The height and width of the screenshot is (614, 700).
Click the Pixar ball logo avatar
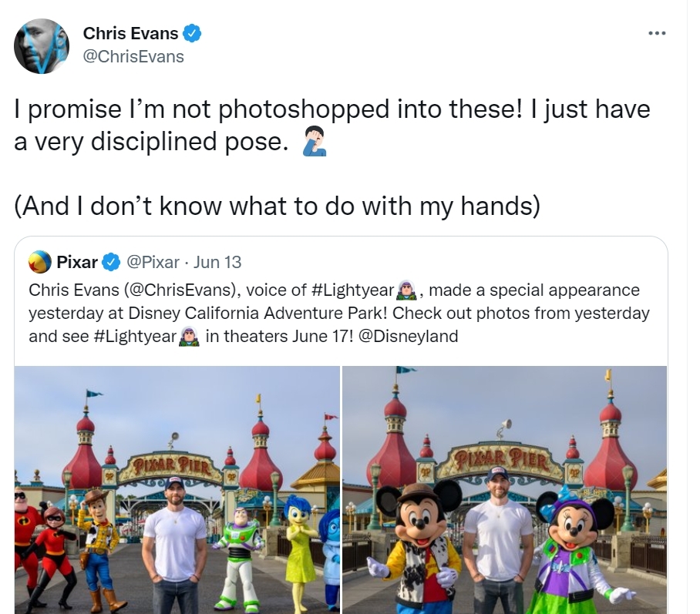[40, 262]
